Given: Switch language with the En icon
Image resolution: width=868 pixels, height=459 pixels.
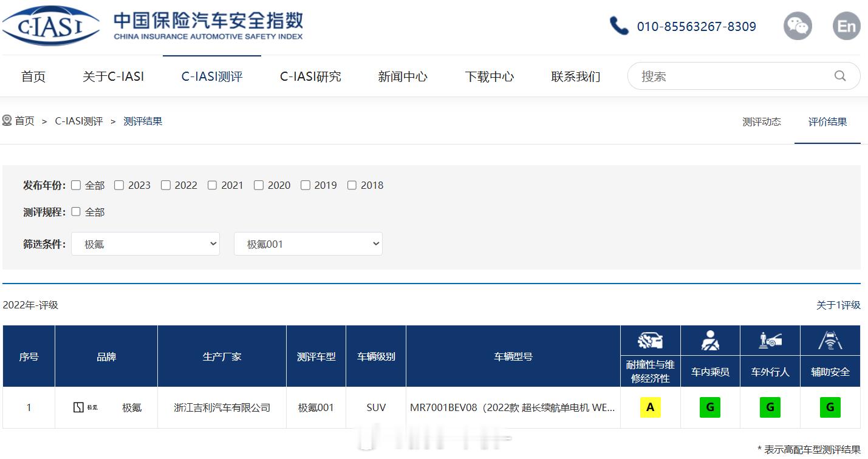Looking at the screenshot, I should pos(846,26).
